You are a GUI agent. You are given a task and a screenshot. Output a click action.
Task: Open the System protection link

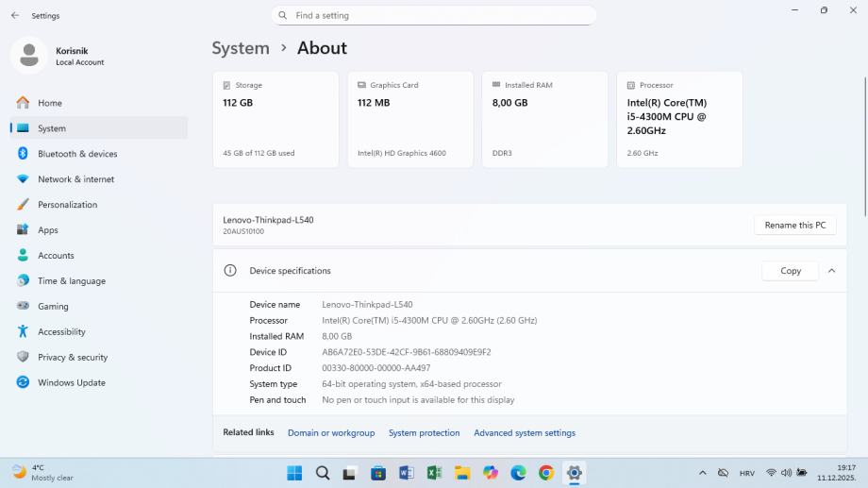pos(424,433)
